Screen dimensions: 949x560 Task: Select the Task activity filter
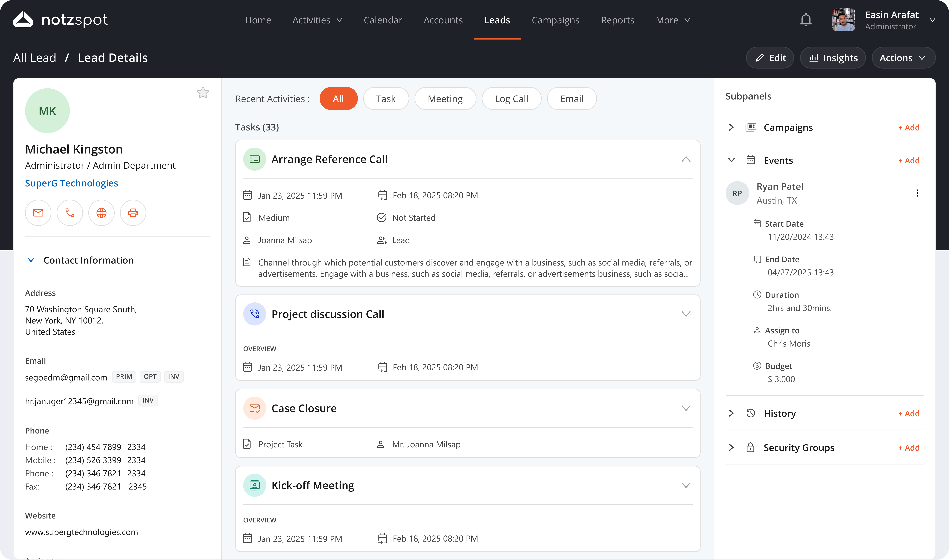click(386, 98)
